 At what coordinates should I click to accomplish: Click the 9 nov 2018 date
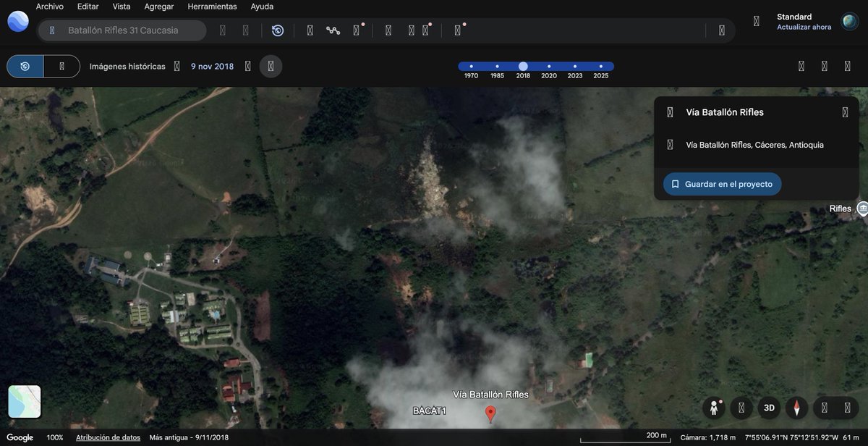(212, 66)
